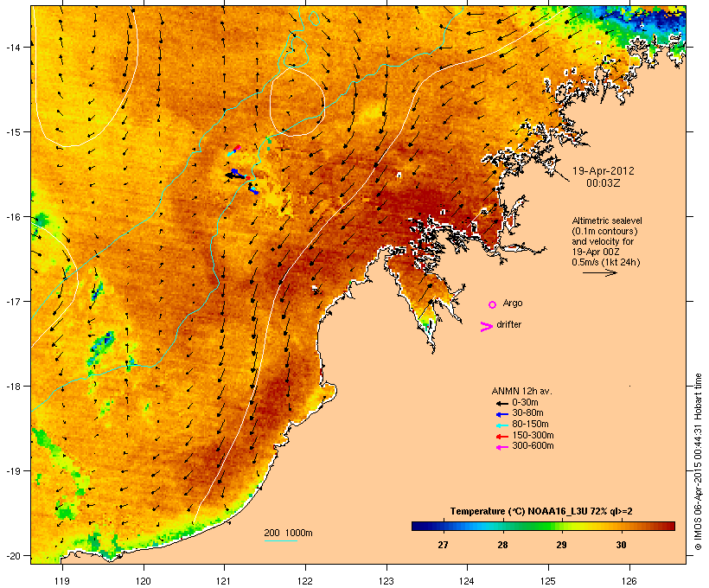Screen dimensions: 709x588
Task: Click the blue 30-80m legend arrow
Action: 501,414
